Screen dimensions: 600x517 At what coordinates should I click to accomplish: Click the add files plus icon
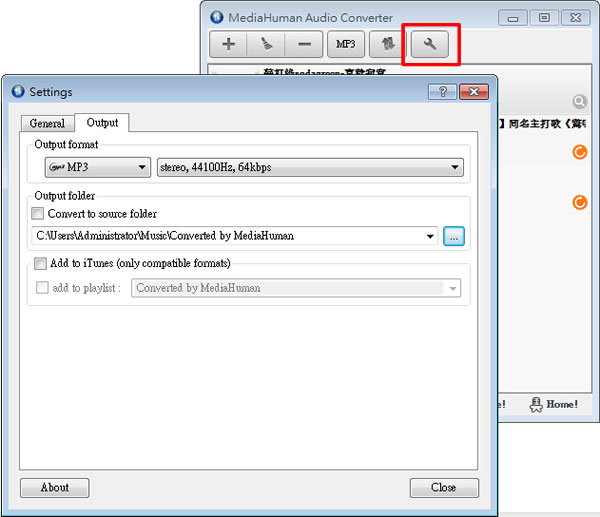(228, 44)
